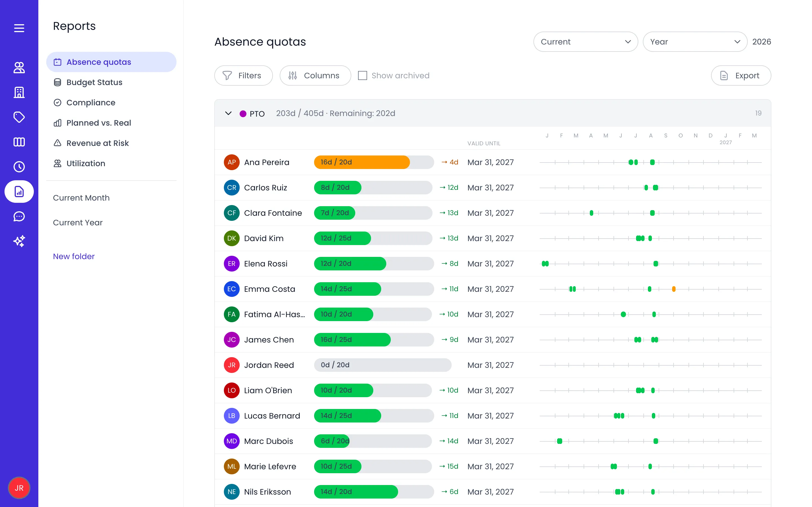
Task: Open the board columns icon in sidebar
Action: 19,142
